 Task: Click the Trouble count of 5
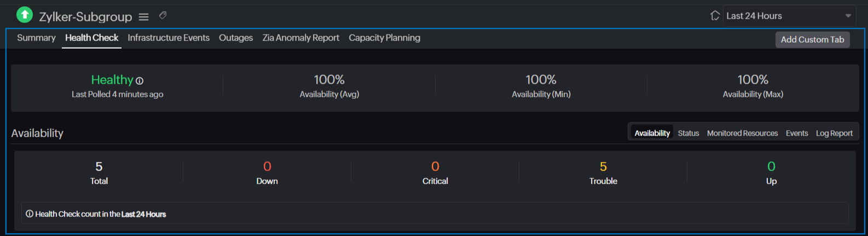(603, 167)
